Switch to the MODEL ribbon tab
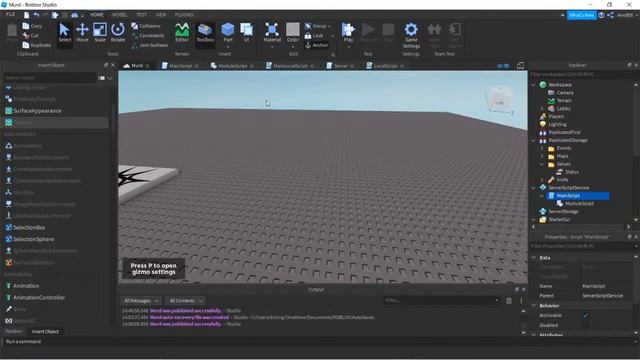The width and height of the screenshot is (640, 360). (120, 15)
